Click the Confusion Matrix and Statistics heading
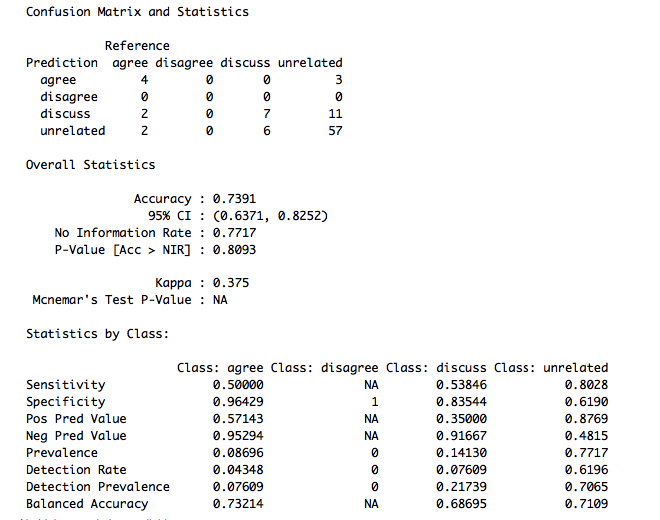 point(137,12)
